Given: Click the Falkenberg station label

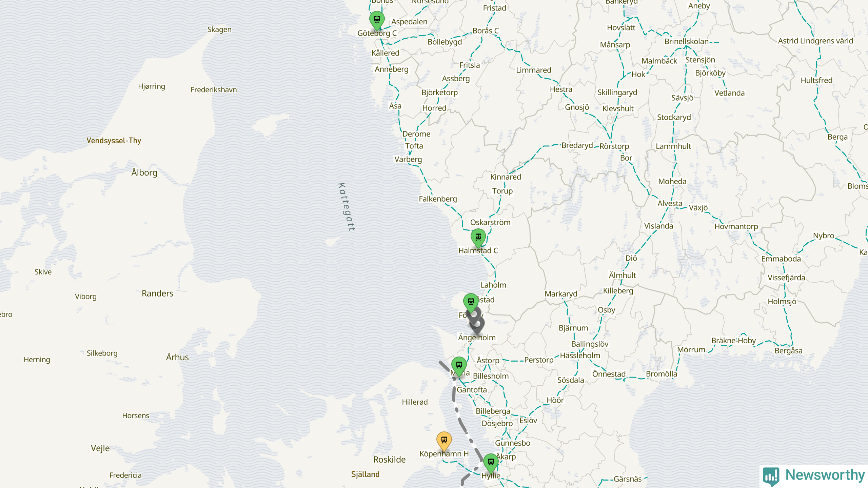Looking at the screenshot, I should (438, 199).
